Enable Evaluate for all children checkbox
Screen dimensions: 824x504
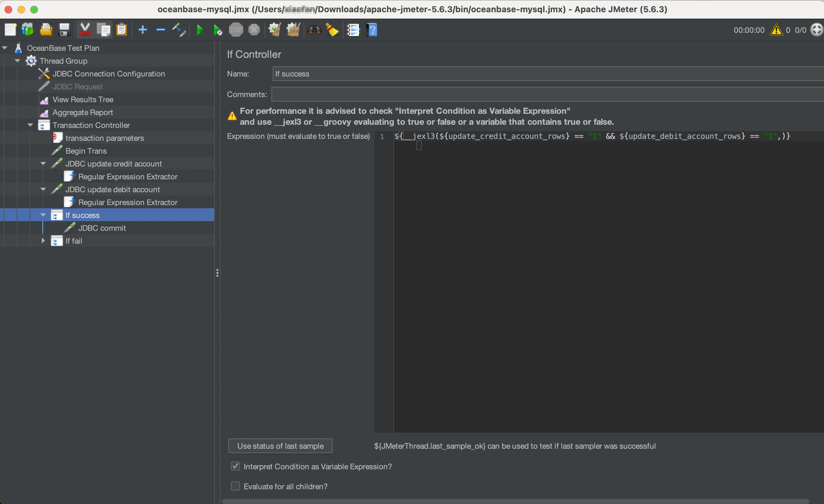click(x=235, y=486)
